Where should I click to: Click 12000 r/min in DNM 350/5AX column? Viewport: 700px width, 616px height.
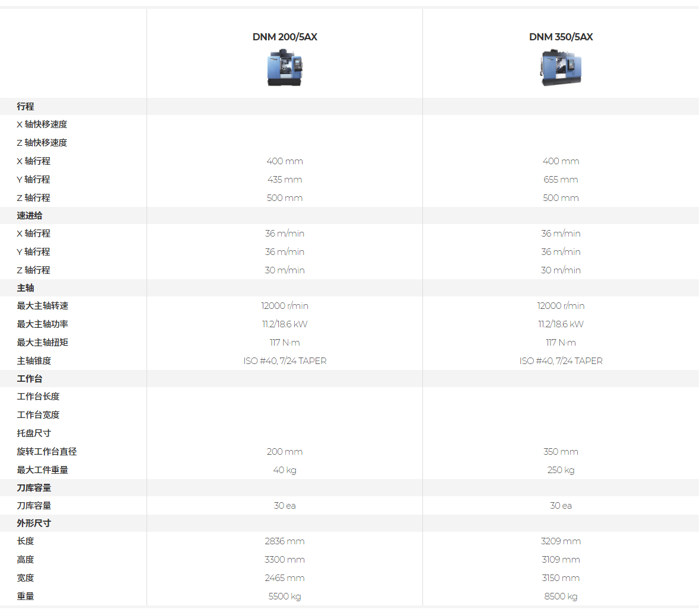click(x=561, y=306)
